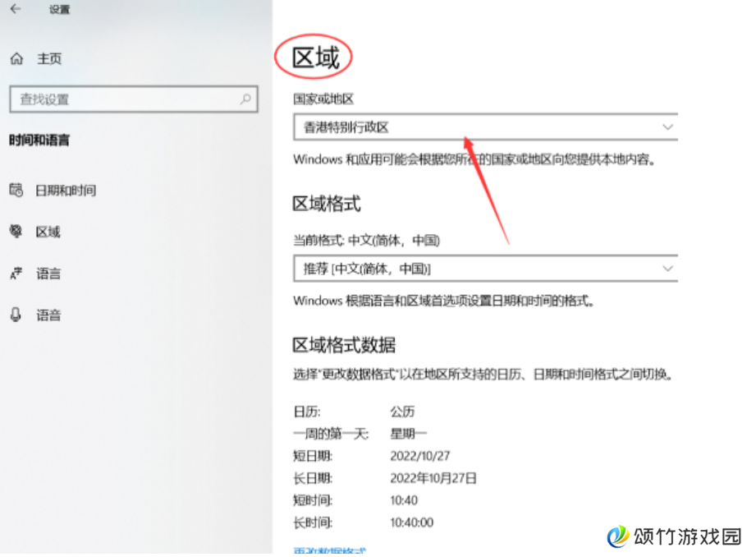Click the first day value 星期一
Screen dimensions: 756x557
409,434
